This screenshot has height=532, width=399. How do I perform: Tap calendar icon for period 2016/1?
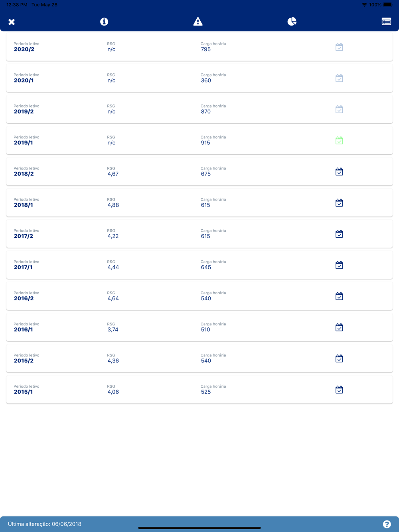(339, 327)
